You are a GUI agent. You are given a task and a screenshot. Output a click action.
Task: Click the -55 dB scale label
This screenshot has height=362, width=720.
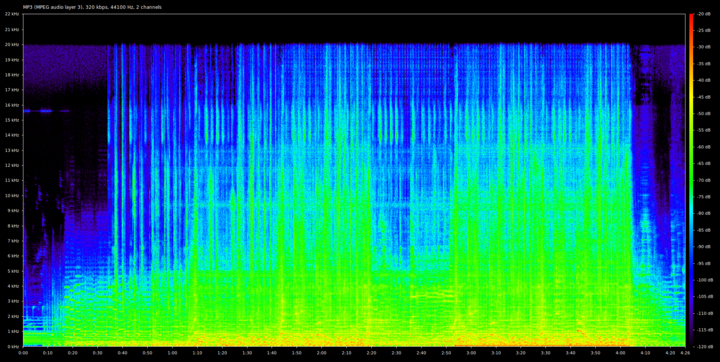pos(704,130)
